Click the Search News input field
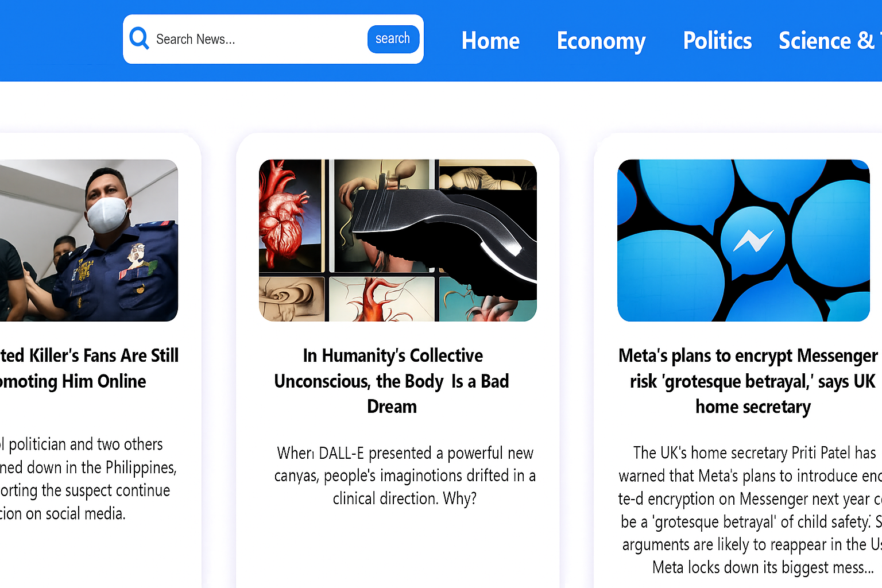 point(258,39)
